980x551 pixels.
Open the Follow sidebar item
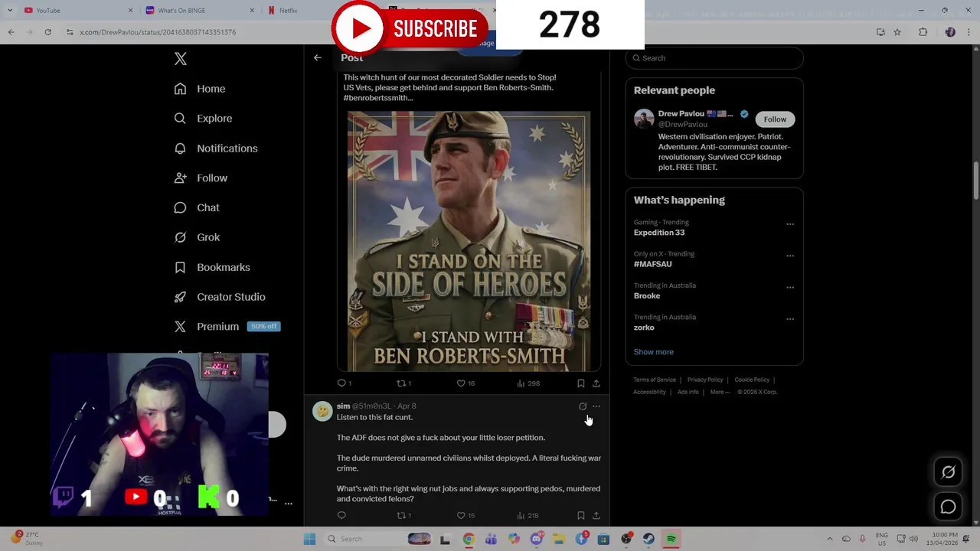click(x=201, y=178)
